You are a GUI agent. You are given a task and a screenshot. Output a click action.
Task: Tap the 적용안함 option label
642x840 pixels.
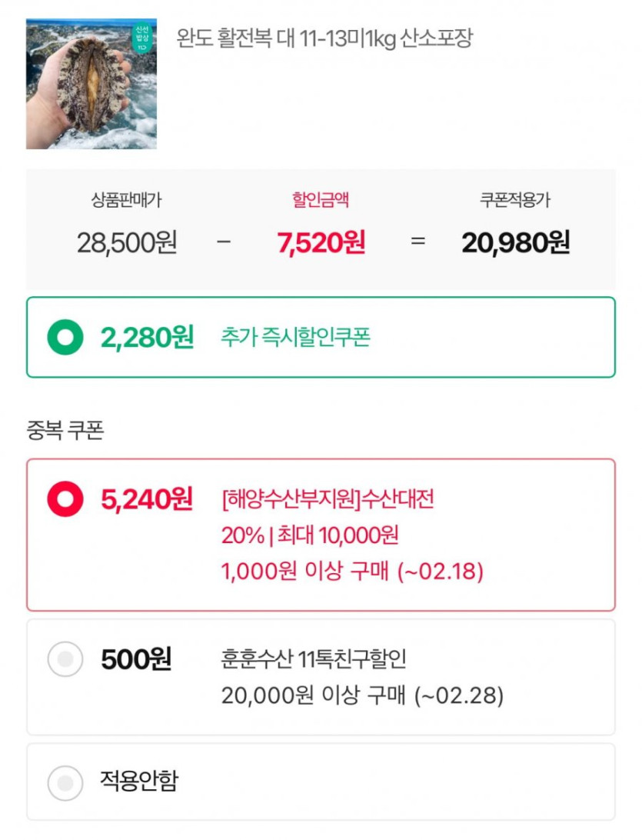[139, 782]
